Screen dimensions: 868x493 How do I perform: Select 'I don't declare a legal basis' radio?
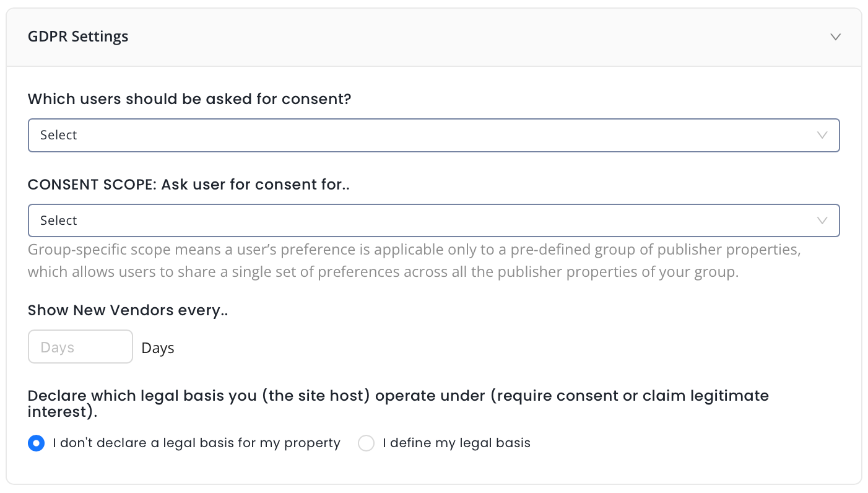[37, 443]
